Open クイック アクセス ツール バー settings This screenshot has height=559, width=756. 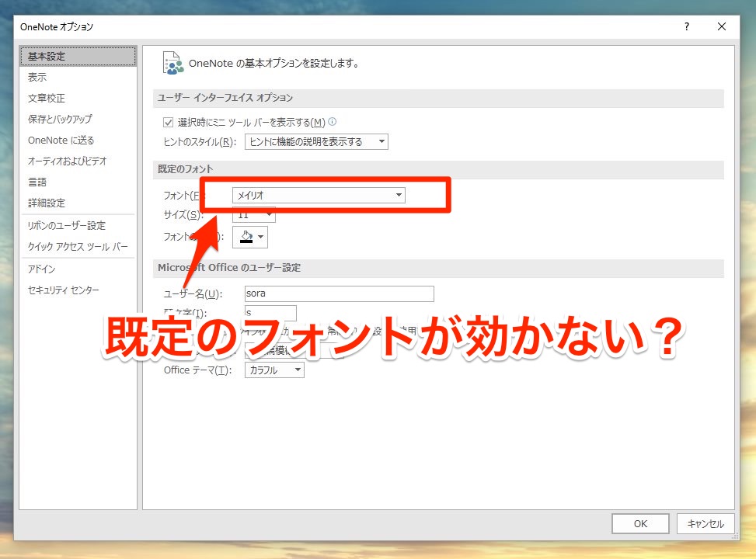tap(78, 247)
